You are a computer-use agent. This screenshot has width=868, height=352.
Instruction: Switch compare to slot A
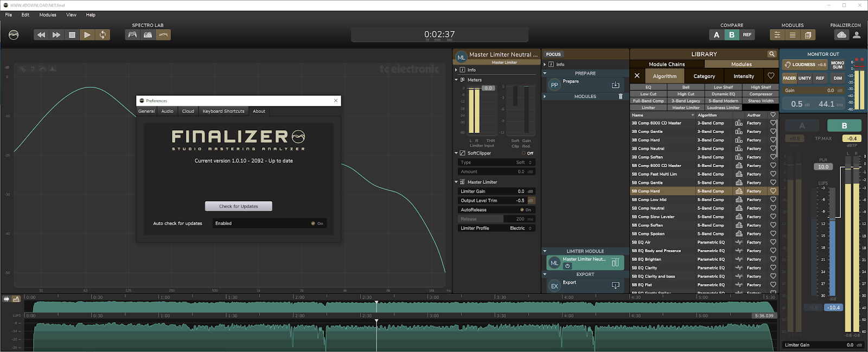[717, 35]
